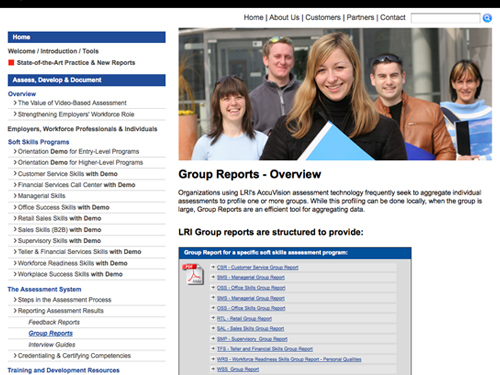
Task: Open The Value of Video-Based Assessment
Action: (x=72, y=103)
